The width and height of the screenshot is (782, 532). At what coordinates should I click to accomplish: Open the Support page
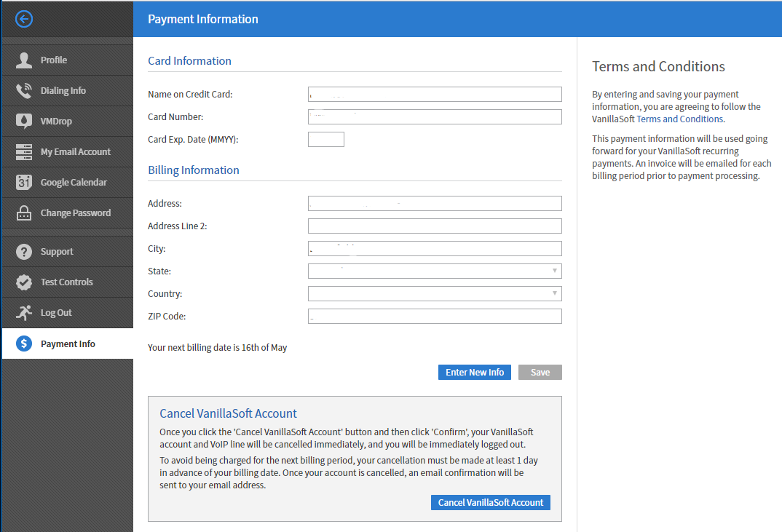click(68, 252)
